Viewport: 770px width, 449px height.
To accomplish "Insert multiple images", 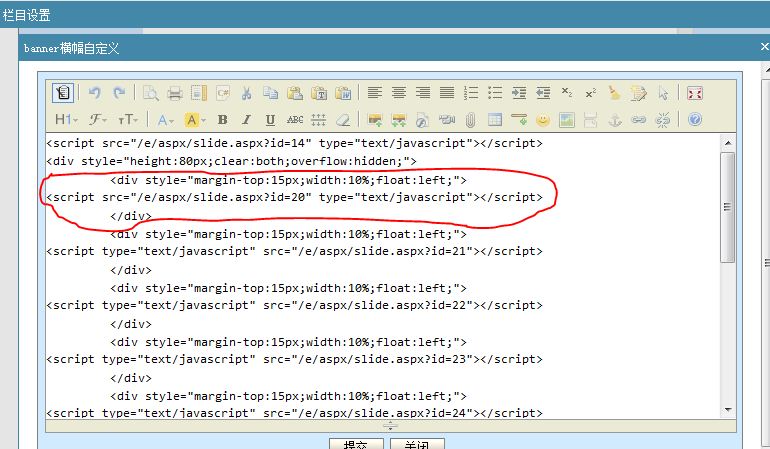I will [x=399, y=119].
